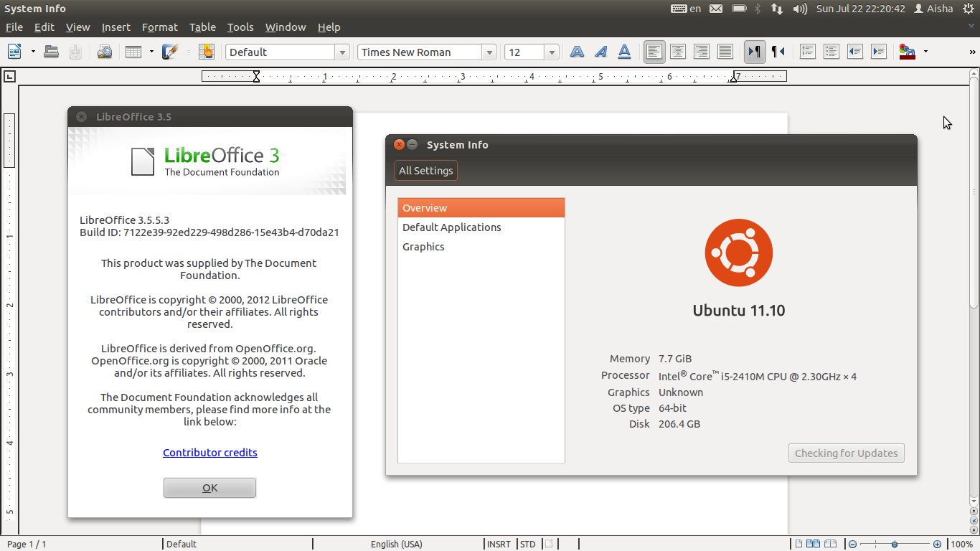The width and height of the screenshot is (980, 551).
Task: Click the Open file icon
Action: coord(51,52)
